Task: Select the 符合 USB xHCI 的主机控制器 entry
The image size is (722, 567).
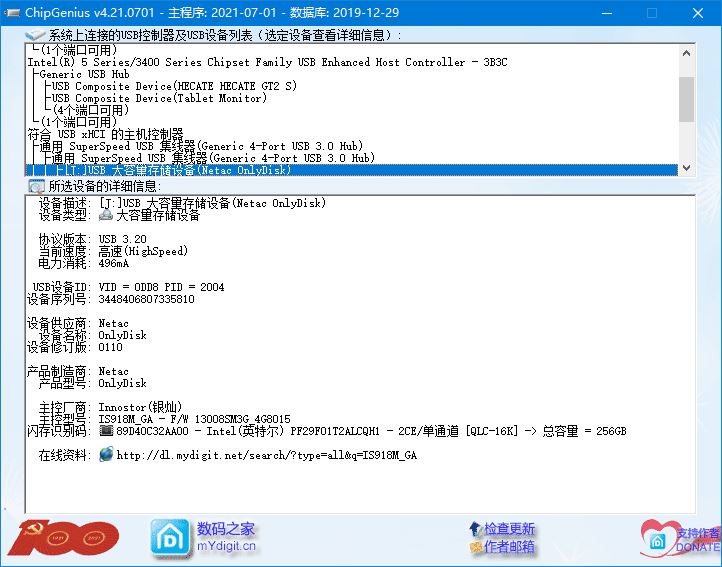Action: 106,134
